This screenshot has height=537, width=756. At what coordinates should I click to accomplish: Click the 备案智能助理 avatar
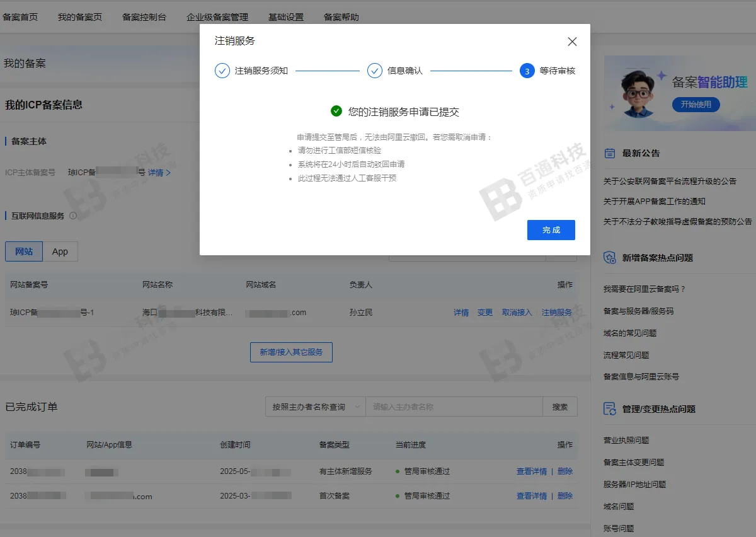(636, 92)
